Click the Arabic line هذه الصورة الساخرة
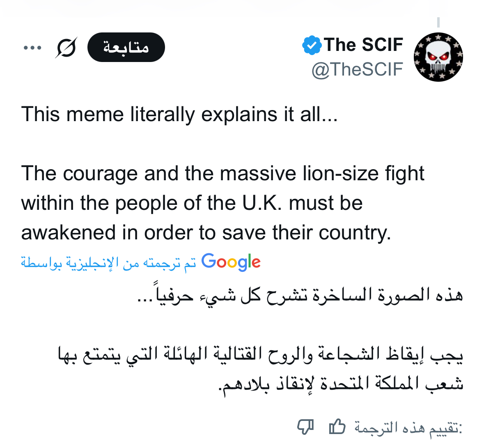Viewport: 484px width, 448px height. tap(300, 294)
